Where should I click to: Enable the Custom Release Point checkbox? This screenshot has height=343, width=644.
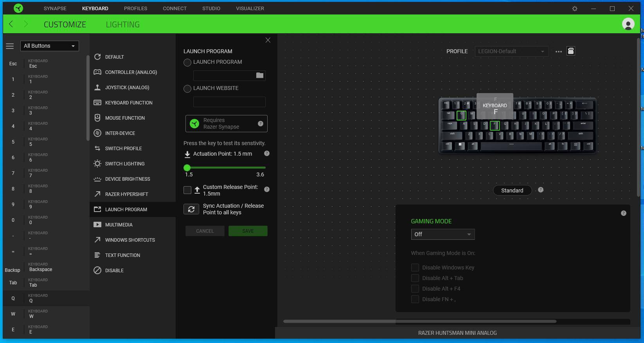point(187,190)
